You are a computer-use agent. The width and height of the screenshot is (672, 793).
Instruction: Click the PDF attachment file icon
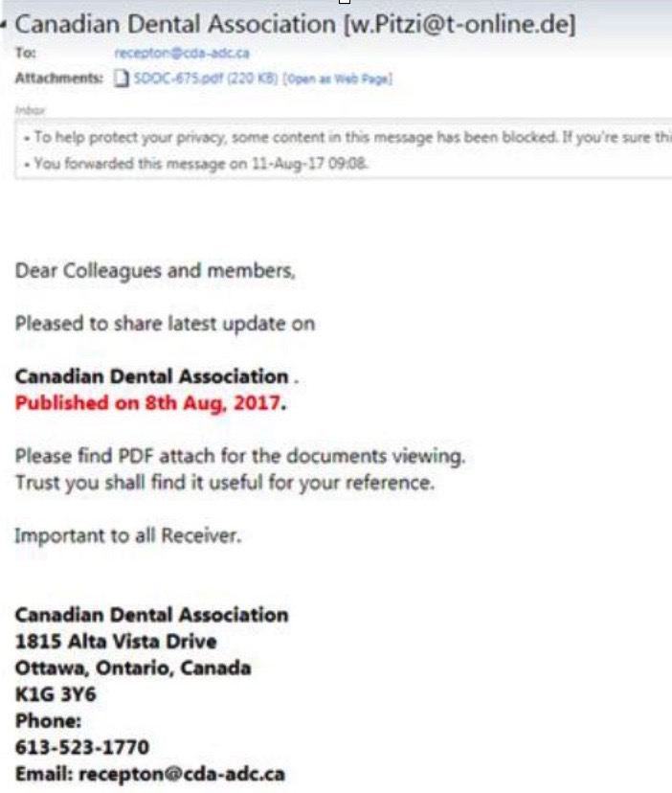click(x=121, y=79)
